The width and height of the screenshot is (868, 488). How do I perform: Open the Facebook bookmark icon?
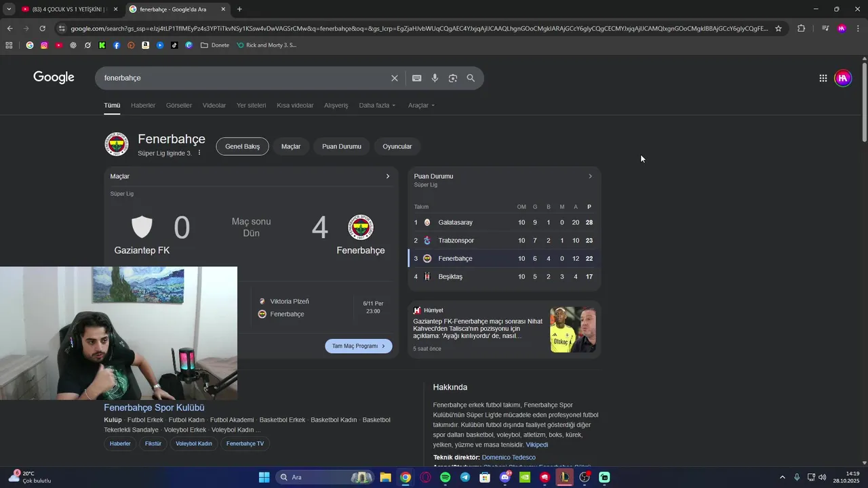pos(117,45)
